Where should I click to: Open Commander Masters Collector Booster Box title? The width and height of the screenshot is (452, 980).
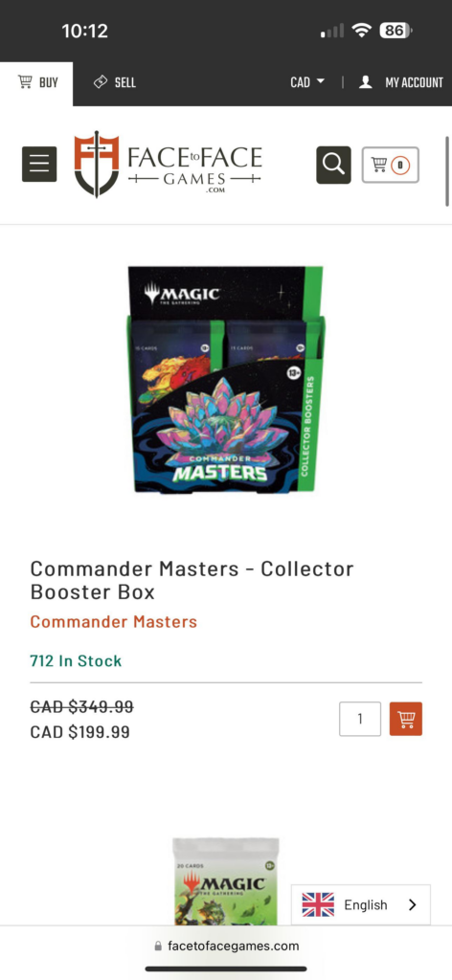[192, 580]
